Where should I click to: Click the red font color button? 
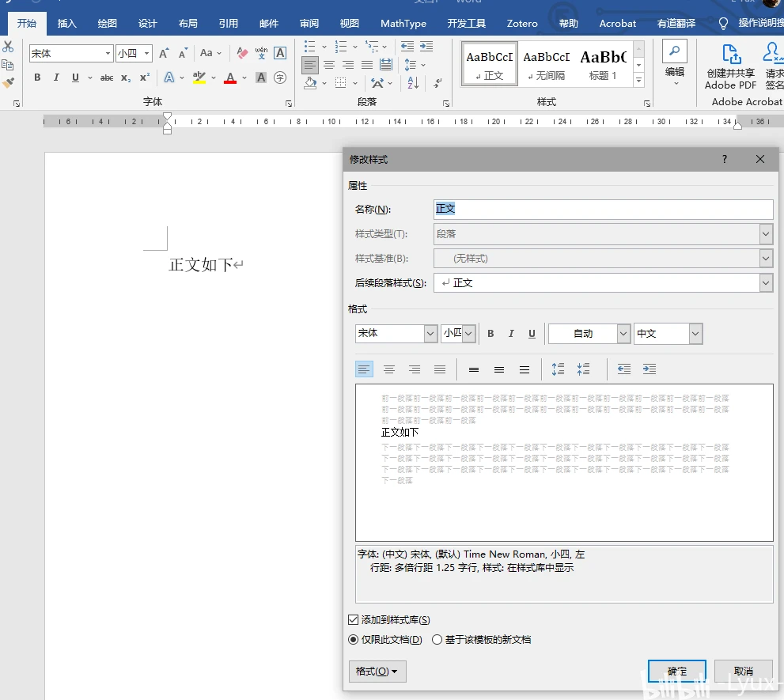pos(230,78)
